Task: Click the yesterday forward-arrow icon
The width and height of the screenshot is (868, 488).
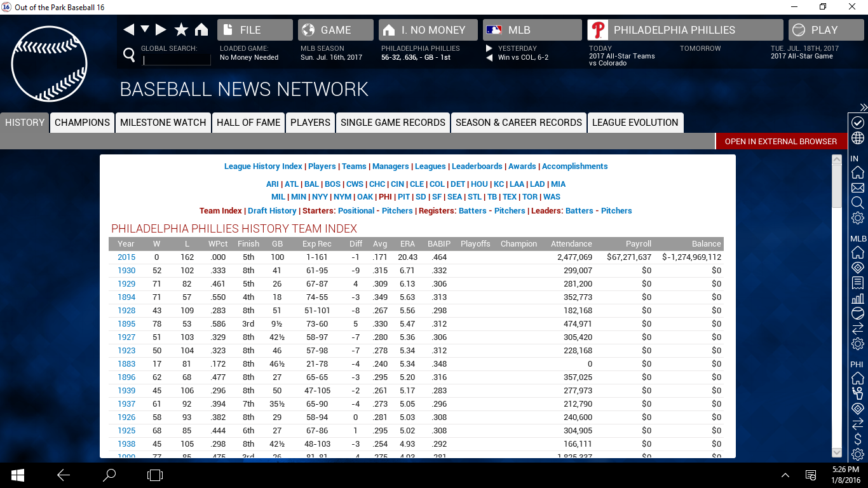Action: pyautogui.click(x=489, y=48)
